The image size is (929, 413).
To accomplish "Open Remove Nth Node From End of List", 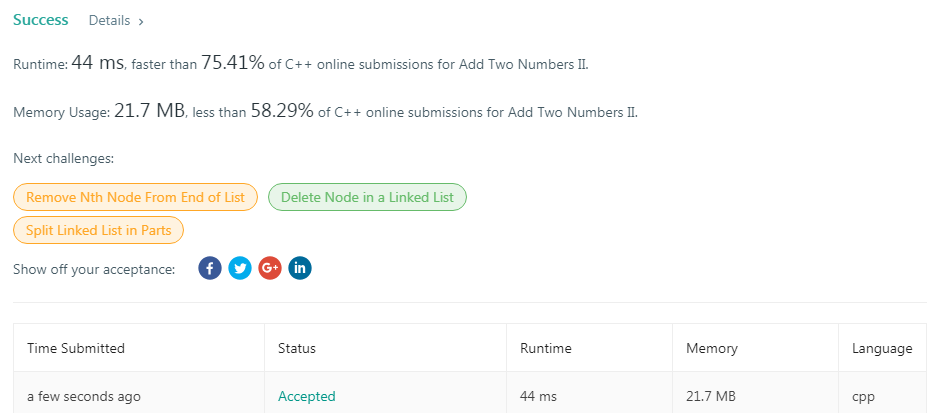I will (135, 197).
